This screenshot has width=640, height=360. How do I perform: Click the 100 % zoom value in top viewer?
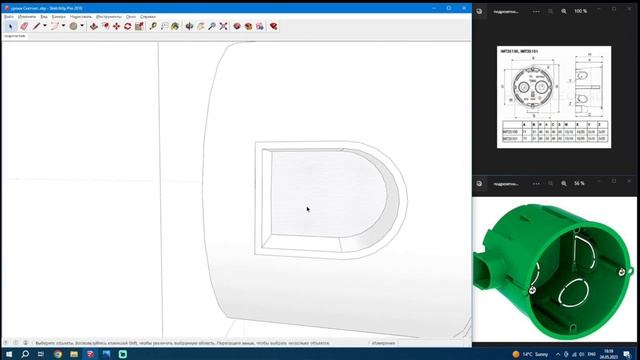click(x=580, y=11)
